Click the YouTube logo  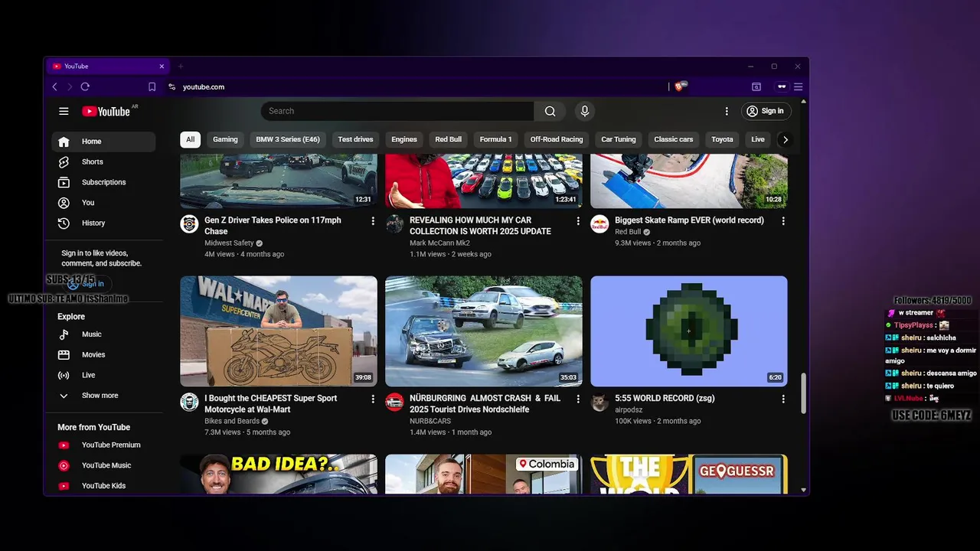coord(106,111)
